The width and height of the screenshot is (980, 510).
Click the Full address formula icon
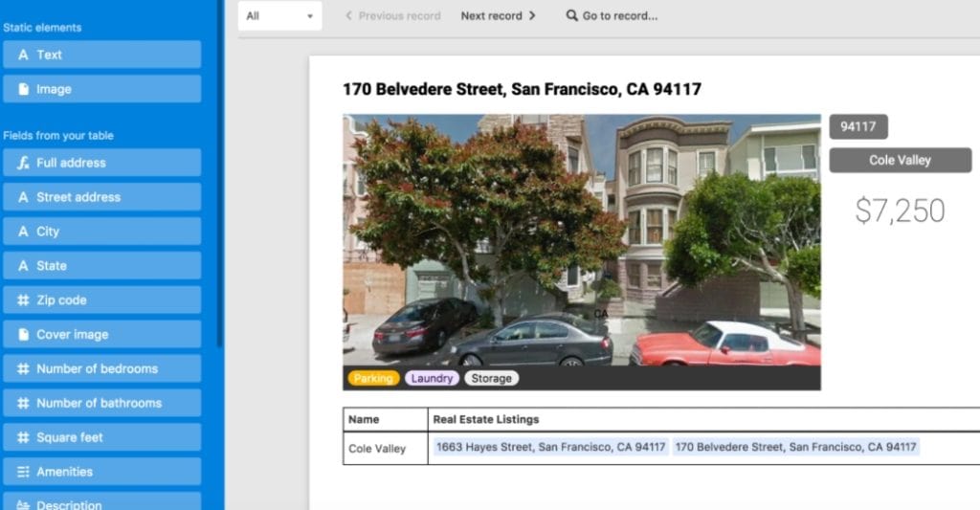23,163
